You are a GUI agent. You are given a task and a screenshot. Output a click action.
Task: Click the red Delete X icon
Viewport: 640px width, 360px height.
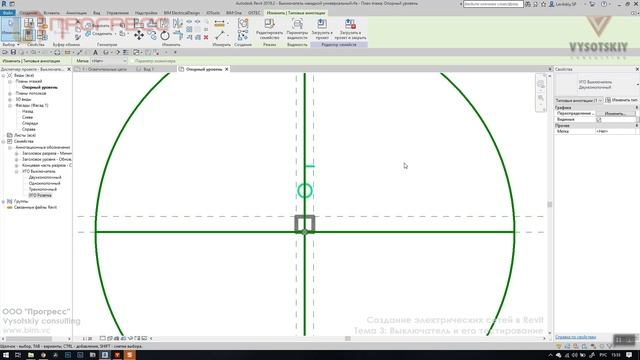point(206,37)
